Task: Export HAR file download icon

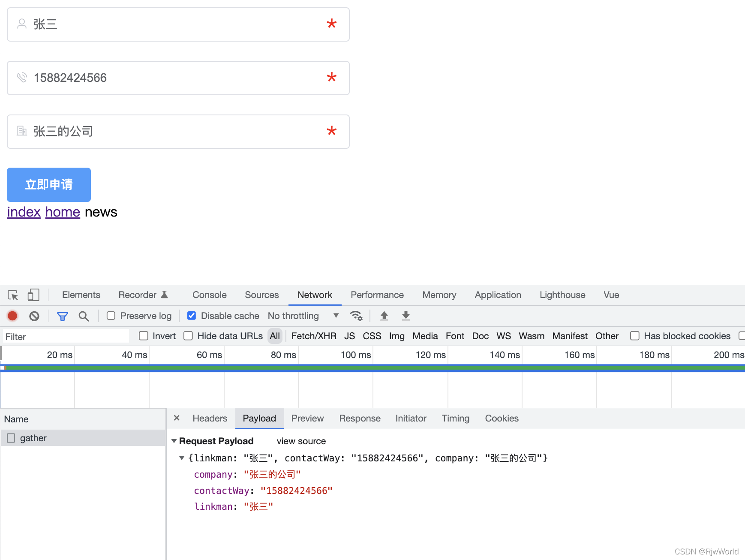Action: click(406, 316)
